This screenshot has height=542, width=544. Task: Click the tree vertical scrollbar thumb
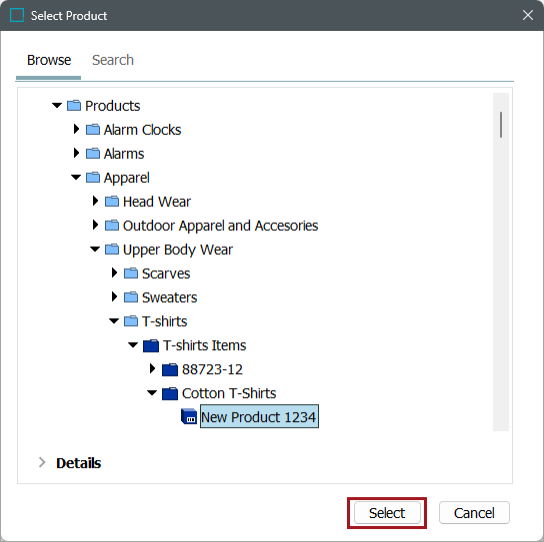501,125
